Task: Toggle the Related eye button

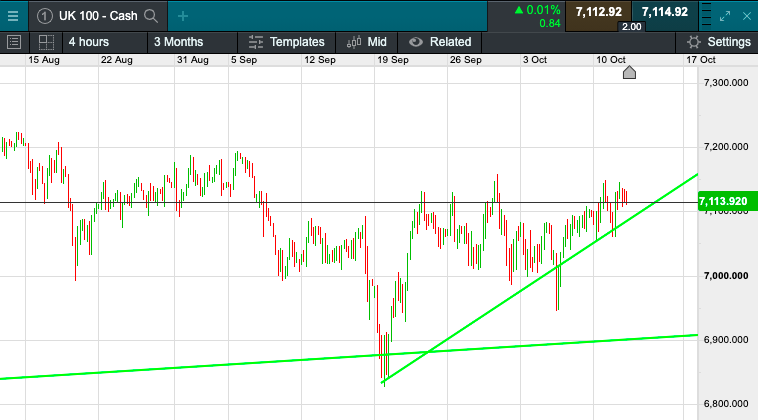Action: coord(416,42)
